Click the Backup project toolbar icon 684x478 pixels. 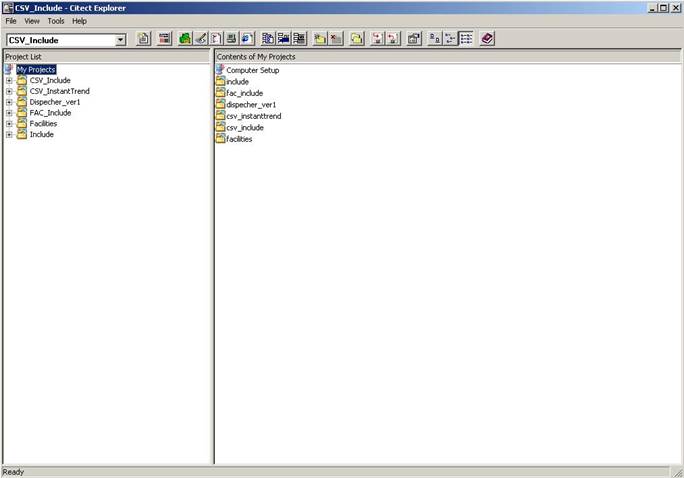click(377, 39)
